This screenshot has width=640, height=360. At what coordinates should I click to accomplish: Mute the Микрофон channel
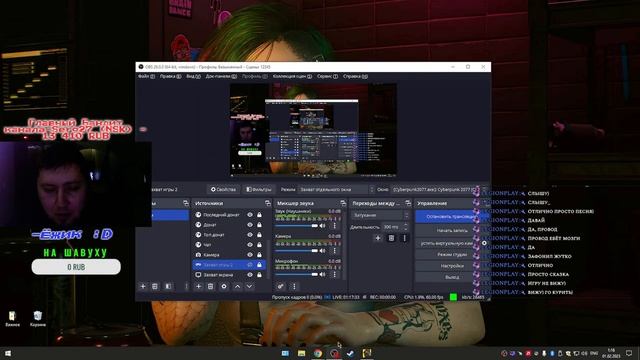[322, 275]
